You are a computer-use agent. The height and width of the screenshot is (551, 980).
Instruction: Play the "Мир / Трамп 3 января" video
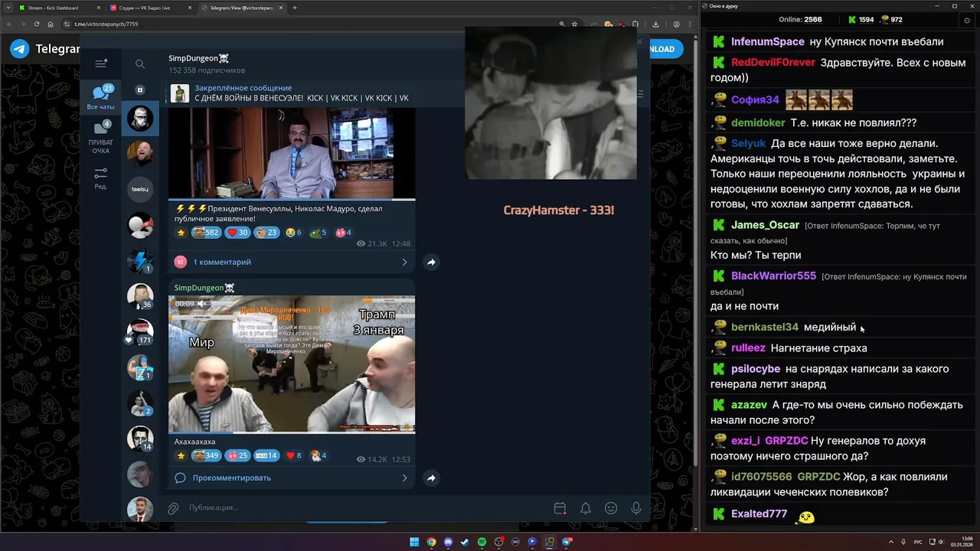(292, 365)
